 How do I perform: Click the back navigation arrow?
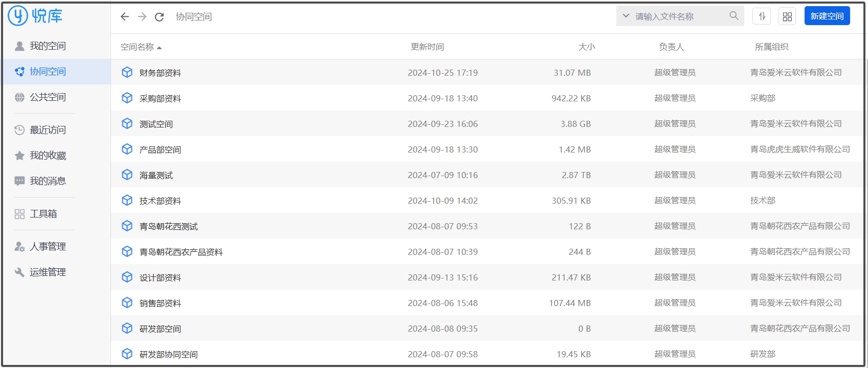pos(125,17)
